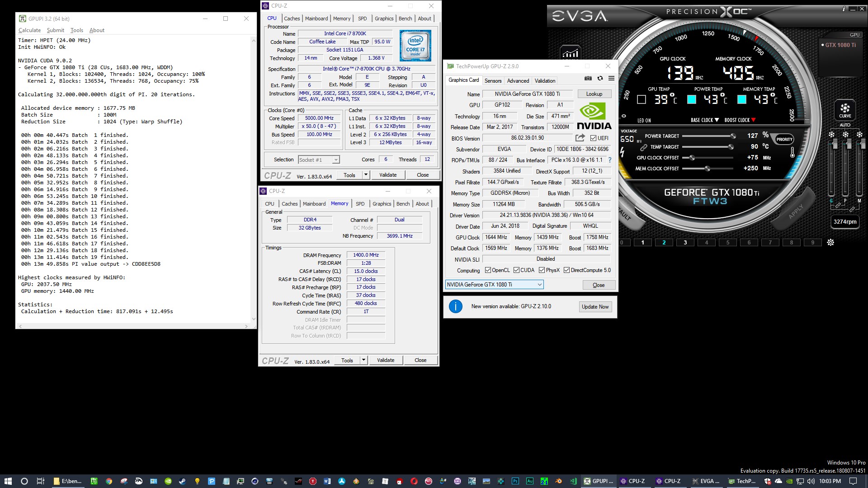This screenshot has height=488, width=868.
Task: Select profile 2 in Precision XOC
Action: [x=664, y=243]
